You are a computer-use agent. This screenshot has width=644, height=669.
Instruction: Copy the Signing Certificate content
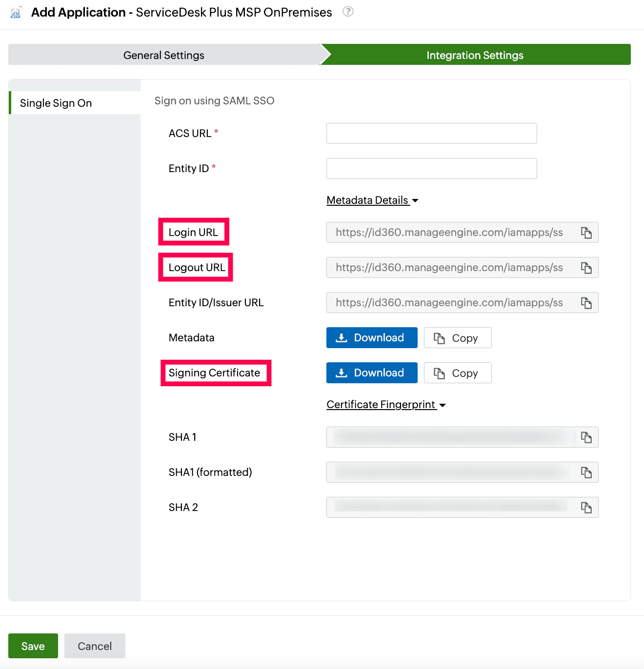click(457, 373)
